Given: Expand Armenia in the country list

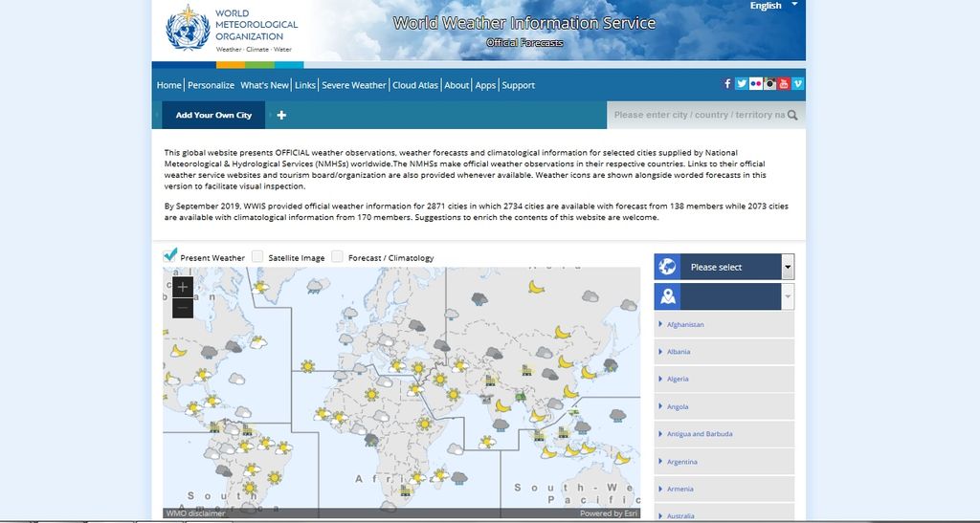Looking at the screenshot, I should click(724, 489).
